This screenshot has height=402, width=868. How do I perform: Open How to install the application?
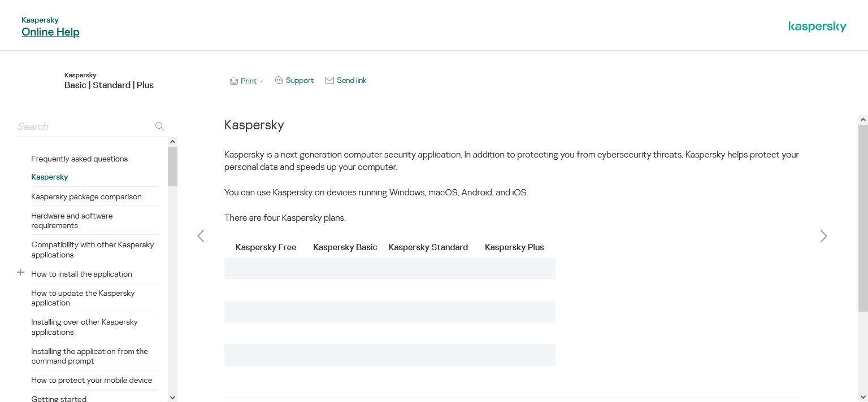(82, 274)
